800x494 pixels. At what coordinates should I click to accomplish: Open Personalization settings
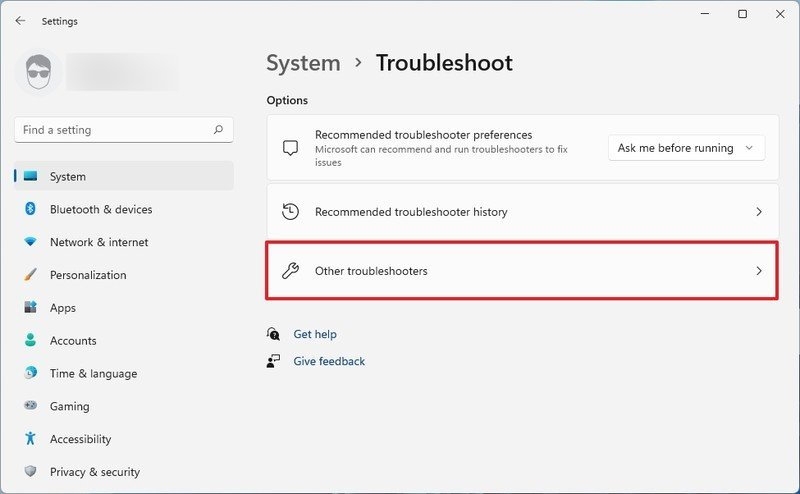point(124,275)
